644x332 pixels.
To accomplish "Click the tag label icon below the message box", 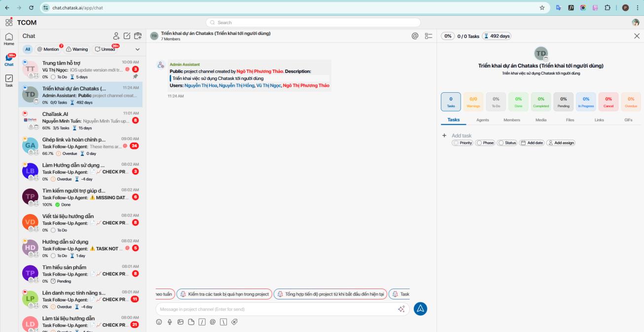I will 235,322.
